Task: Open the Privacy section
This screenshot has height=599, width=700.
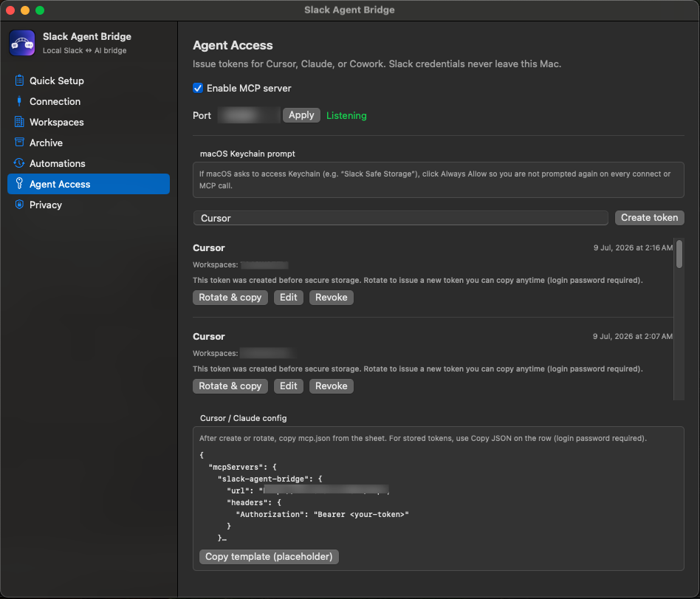Action: coord(89,205)
